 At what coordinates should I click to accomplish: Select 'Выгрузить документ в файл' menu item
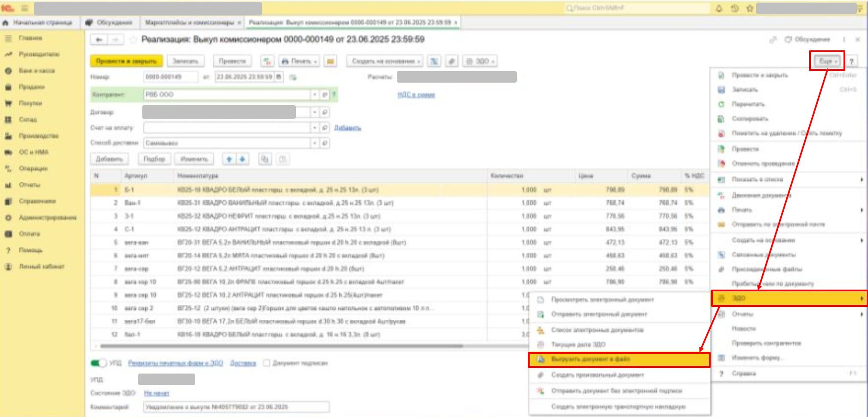pos(619,359)
